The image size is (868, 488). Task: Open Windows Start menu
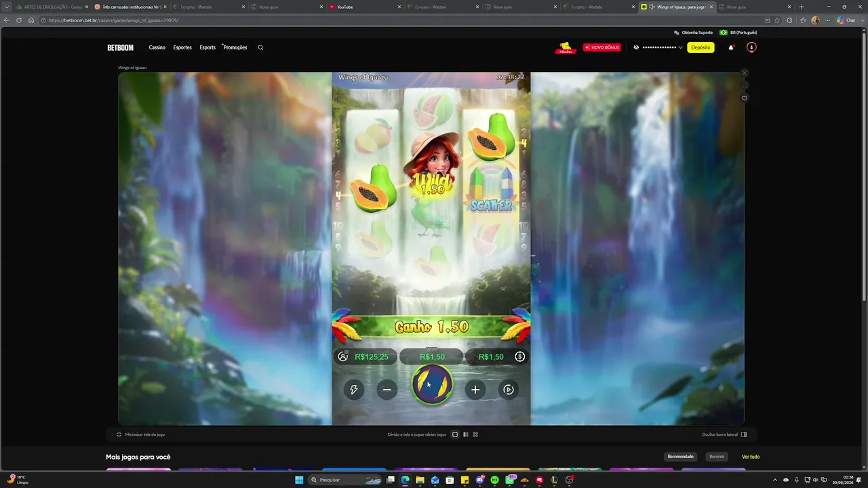pos(298,480)
